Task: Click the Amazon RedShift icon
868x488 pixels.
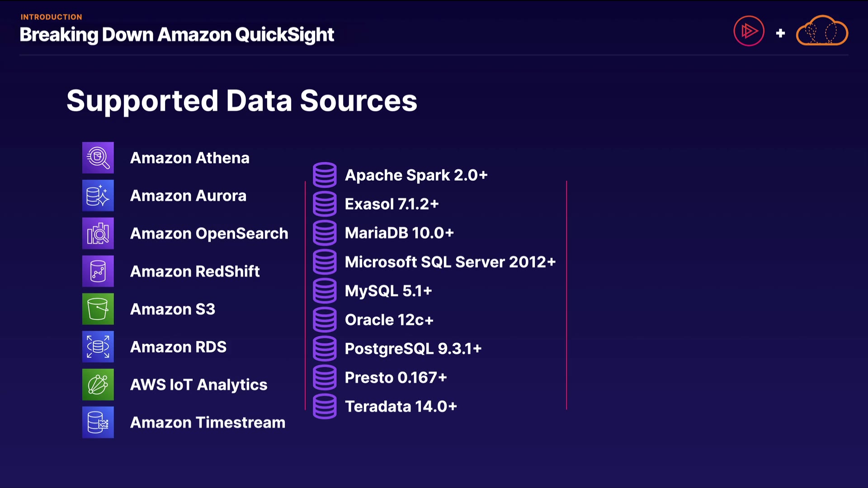Action: [x=98, y=271]
